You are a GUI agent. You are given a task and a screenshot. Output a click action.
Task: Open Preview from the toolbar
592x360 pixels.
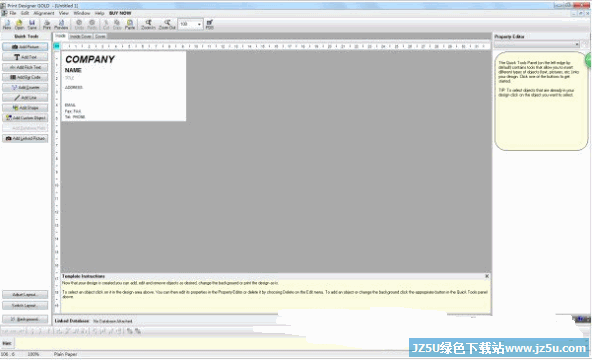pyautogui.click(x=61, y=25)
